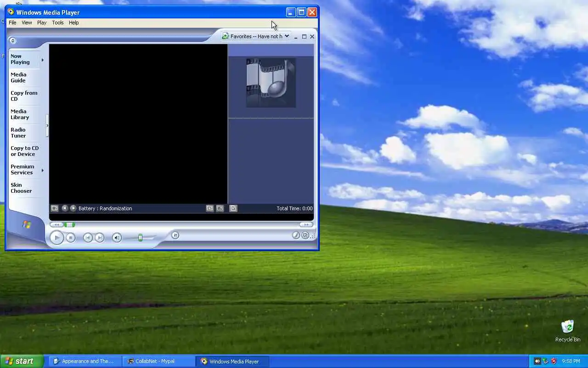Viewport: 588px width, 368px height.
Task: Open the Tools menu
Action: (58, 23)
